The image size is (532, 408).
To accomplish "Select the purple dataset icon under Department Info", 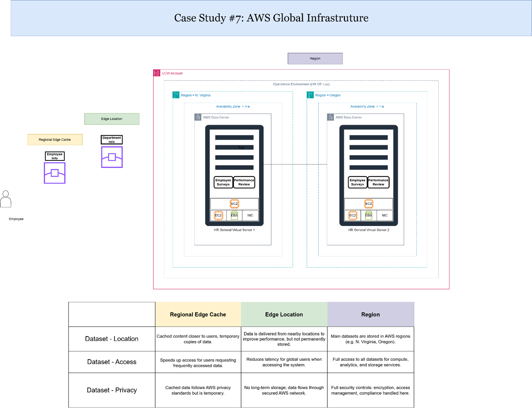I will [112, 157].
